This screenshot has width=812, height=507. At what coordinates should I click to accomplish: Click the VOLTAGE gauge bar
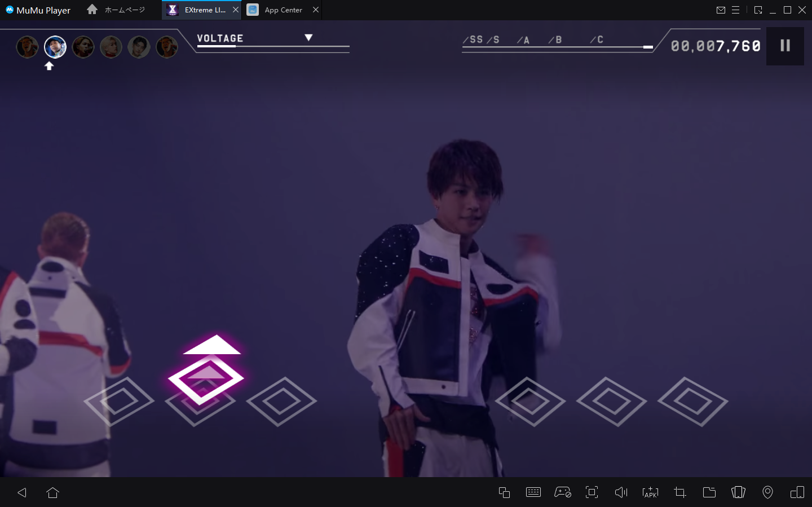coord(273,46)
